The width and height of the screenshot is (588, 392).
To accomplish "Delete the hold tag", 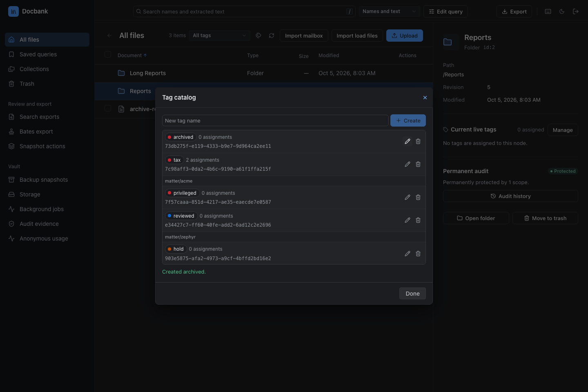I will (x=418, y=254).
